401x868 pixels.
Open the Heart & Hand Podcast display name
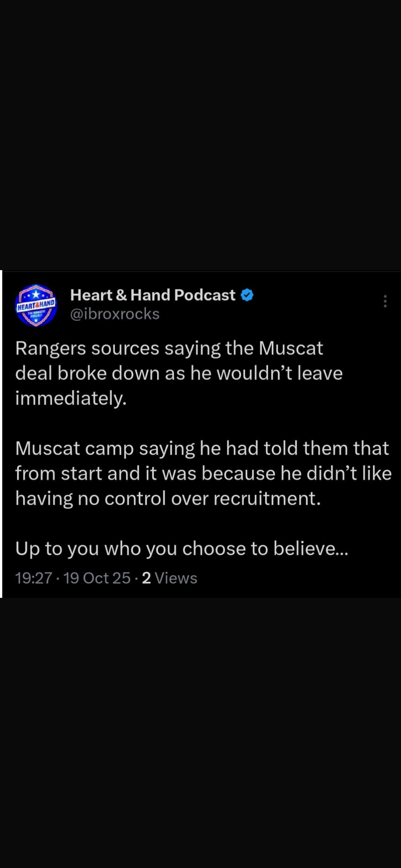[152, 295]
